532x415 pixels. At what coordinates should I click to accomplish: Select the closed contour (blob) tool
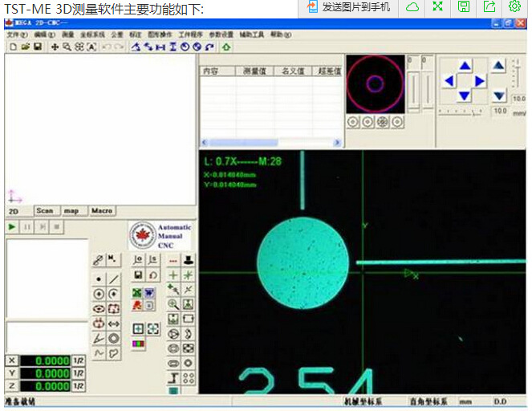click(114, 353)
